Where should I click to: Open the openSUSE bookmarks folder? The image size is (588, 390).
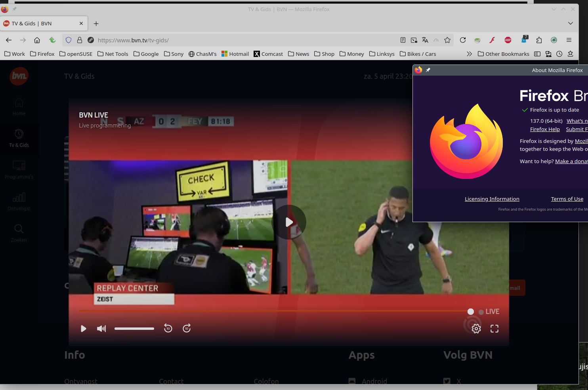[76, 54]
